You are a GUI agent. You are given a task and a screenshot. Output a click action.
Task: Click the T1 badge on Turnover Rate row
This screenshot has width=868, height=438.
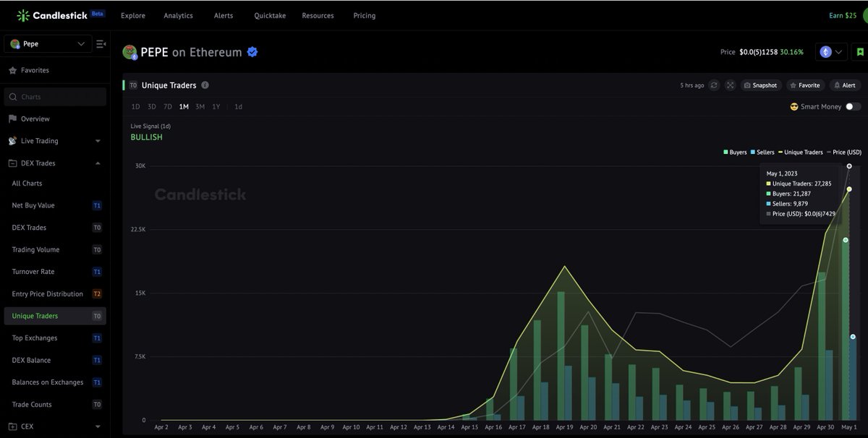coord(97,272)
